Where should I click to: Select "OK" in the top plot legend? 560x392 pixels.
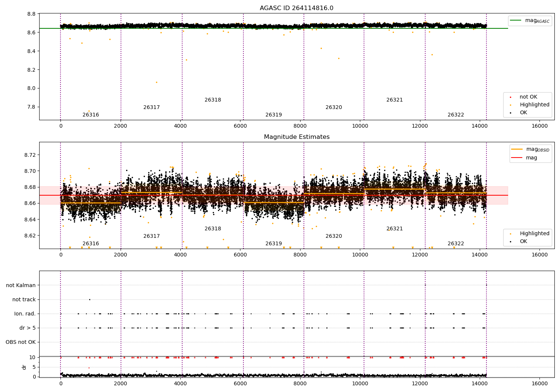pos(523,113)
